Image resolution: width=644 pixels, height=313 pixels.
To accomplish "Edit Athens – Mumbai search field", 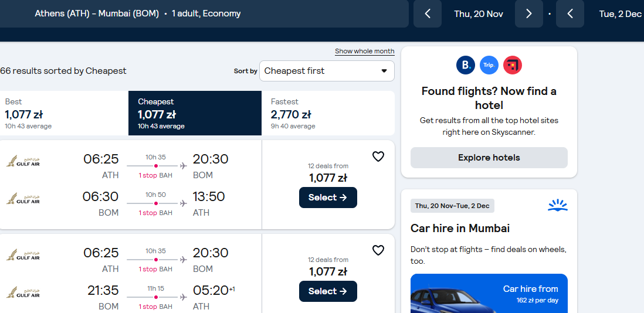I will [204, 13].
